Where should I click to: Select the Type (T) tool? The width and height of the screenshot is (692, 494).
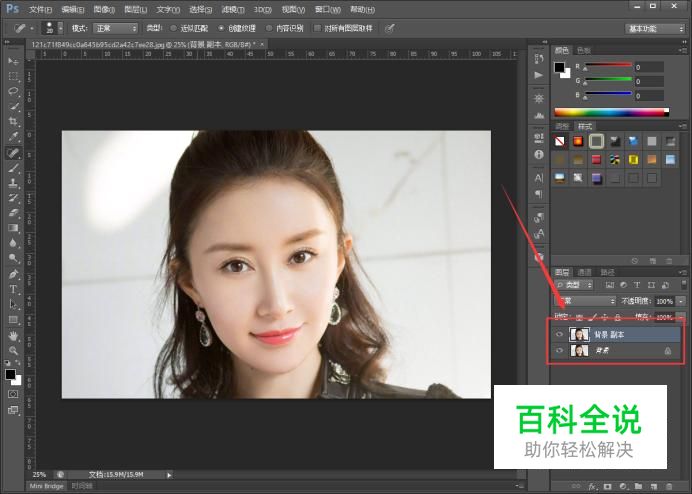click(13, 289)
